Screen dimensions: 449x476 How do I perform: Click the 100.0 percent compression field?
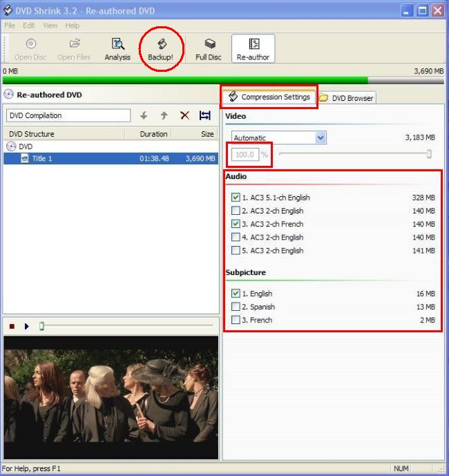tap(245, 155)
